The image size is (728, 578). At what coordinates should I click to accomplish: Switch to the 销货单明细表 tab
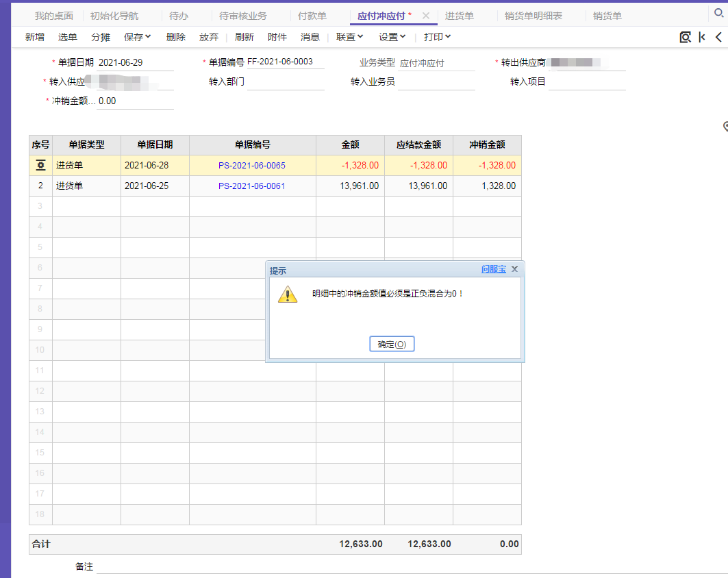533,16
